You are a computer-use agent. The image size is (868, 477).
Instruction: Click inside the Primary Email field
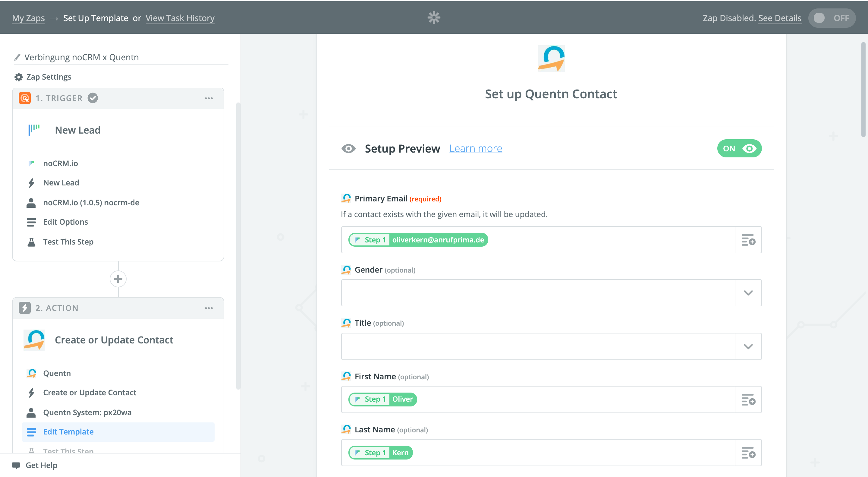point(606,240)
